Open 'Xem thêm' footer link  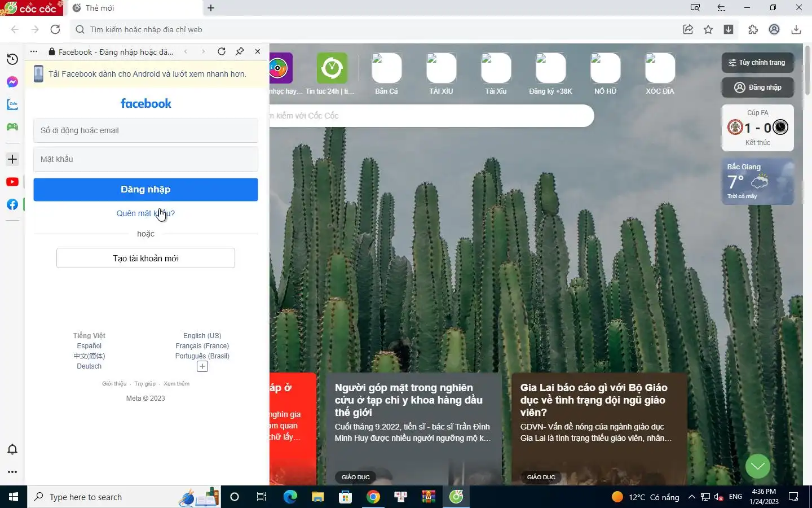click(176, 384)
